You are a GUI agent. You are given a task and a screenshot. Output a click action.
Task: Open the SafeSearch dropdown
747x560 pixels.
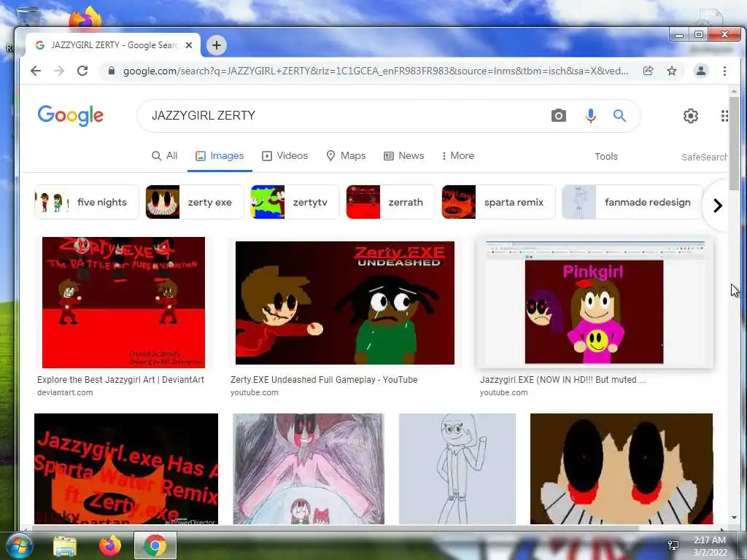click(x=704, y=157)
